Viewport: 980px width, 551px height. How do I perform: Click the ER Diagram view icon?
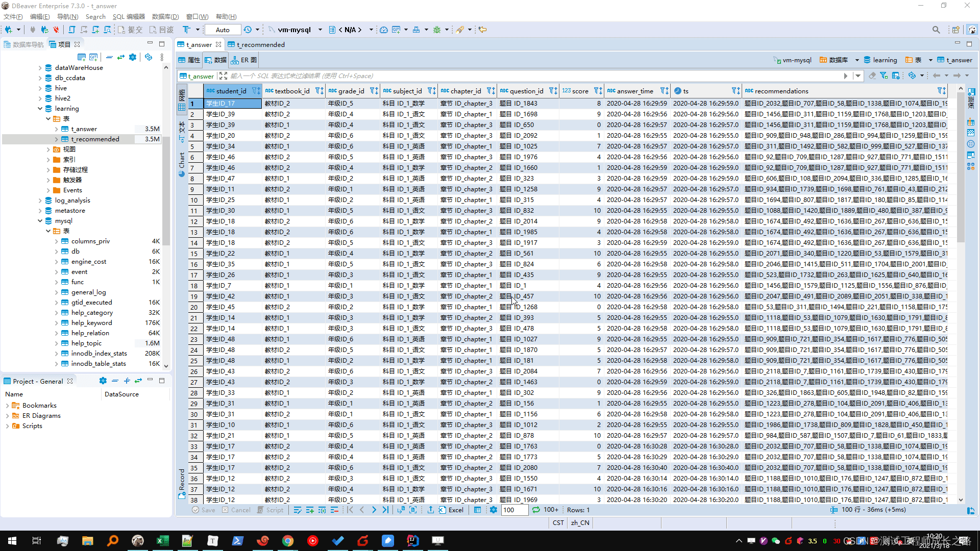pos(249,60)
